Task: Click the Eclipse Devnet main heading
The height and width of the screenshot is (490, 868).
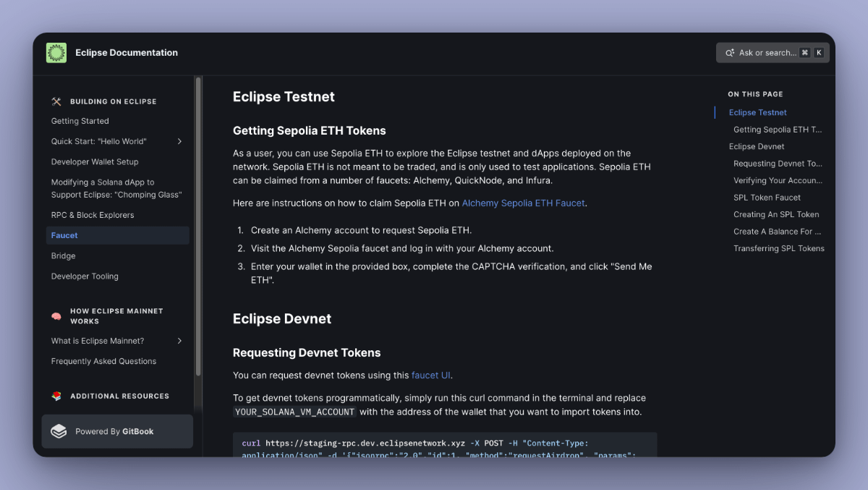Action: (282, 319)
